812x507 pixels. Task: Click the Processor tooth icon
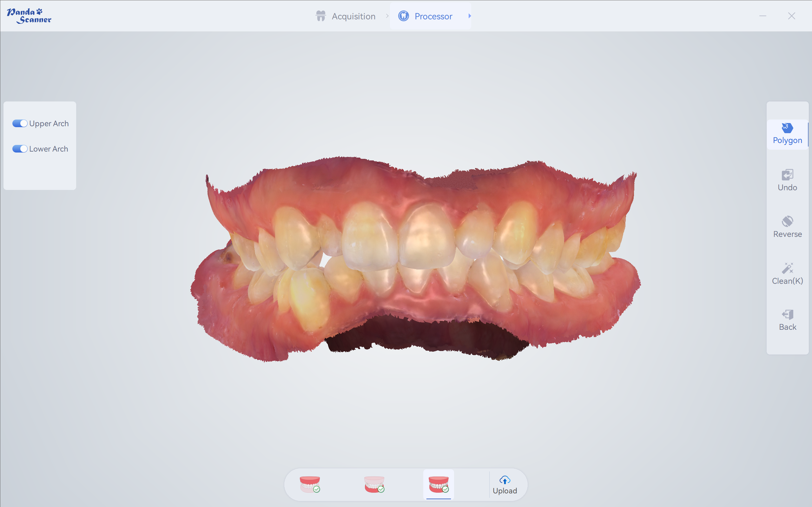point(404,16)
